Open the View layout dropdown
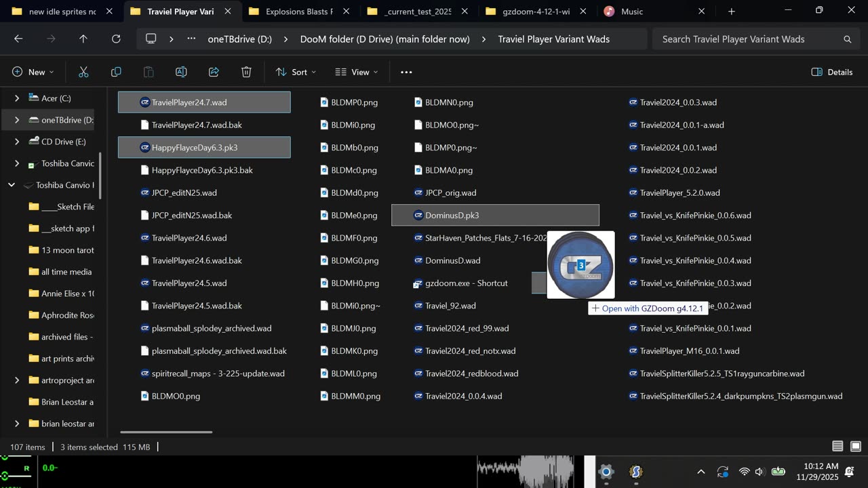This screenshot has height=488, width=868. click(x=357, y=72)
